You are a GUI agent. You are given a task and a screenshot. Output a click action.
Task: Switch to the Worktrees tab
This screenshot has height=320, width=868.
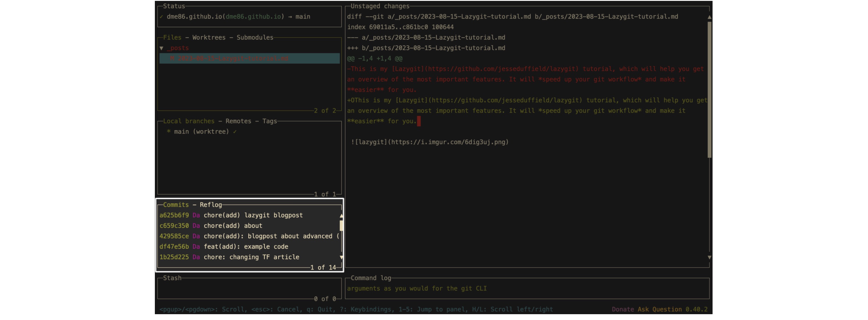[209, 38]
